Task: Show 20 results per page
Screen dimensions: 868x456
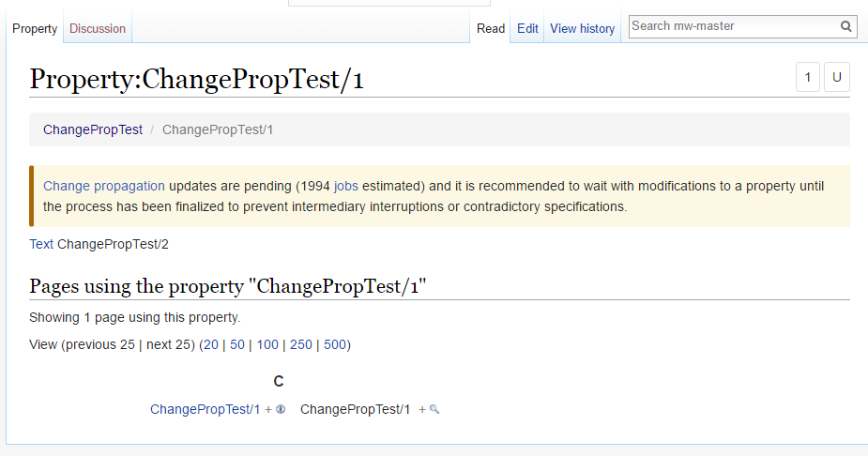Action: [210, 344]
